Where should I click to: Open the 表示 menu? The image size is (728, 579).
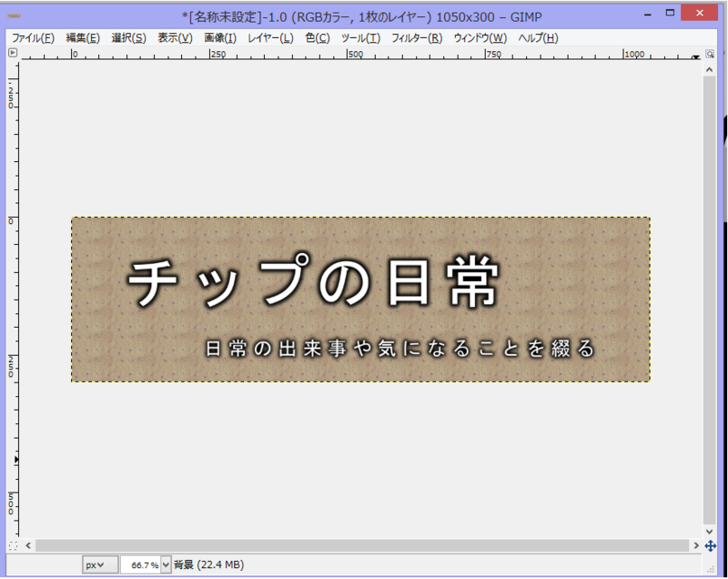[x=175, y=37]
